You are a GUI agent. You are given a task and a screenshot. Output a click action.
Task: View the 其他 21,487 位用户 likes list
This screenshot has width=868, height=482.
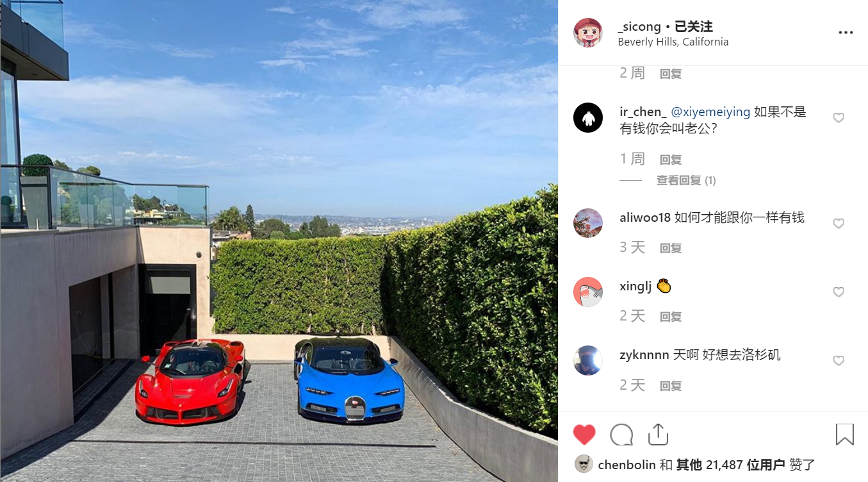tap(730, 465)
